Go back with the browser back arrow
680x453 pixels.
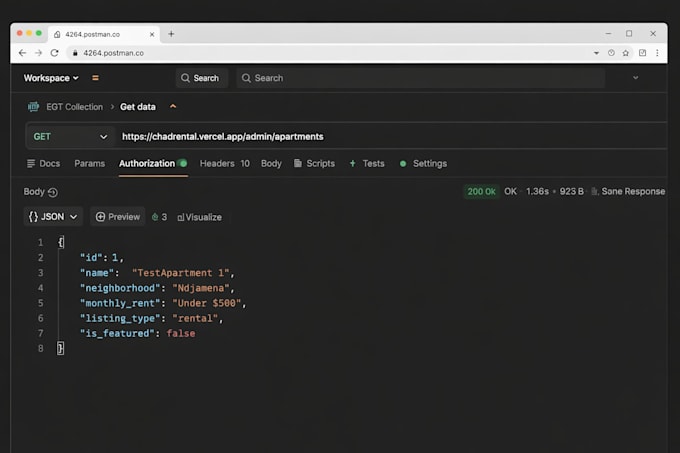pos(23,53)
